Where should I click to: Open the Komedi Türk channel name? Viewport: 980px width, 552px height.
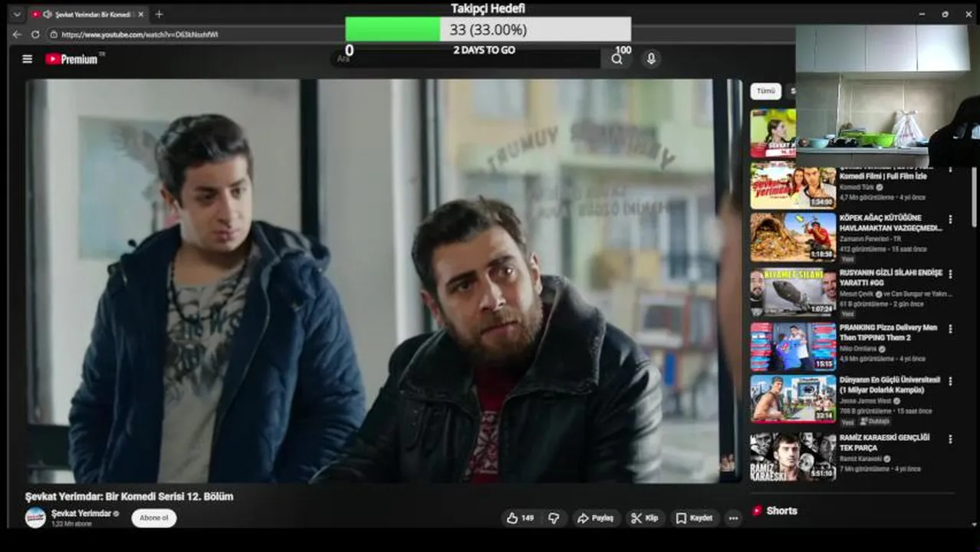857,187
